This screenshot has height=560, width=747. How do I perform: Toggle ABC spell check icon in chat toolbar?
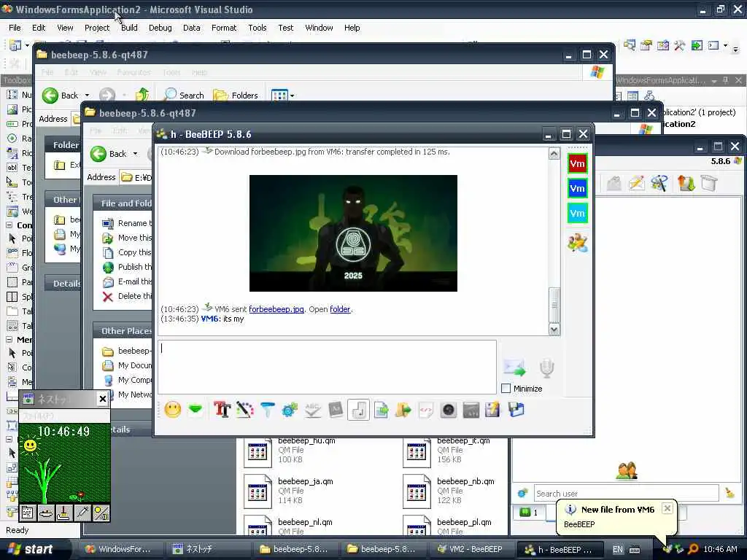[312, 410]
